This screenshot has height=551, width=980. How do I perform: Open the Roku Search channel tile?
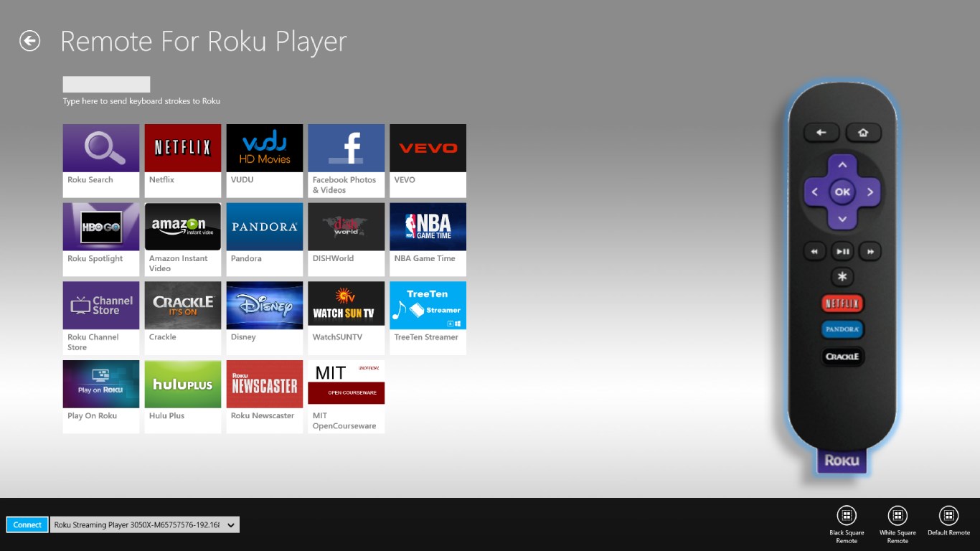[x=101, y=161]
